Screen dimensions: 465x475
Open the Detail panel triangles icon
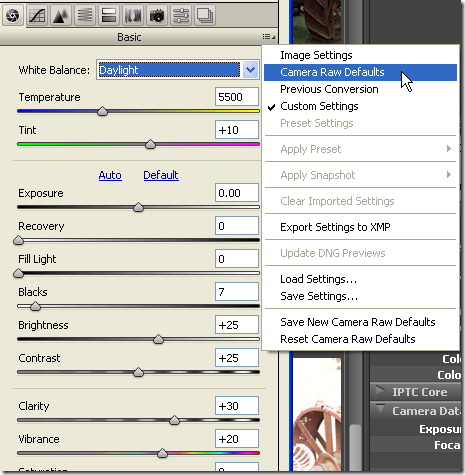61,16
